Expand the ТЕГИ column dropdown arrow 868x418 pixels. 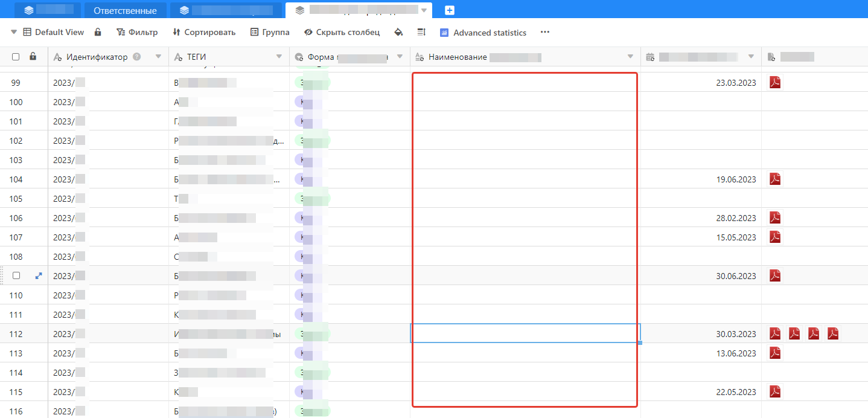(x=279, y=57)
